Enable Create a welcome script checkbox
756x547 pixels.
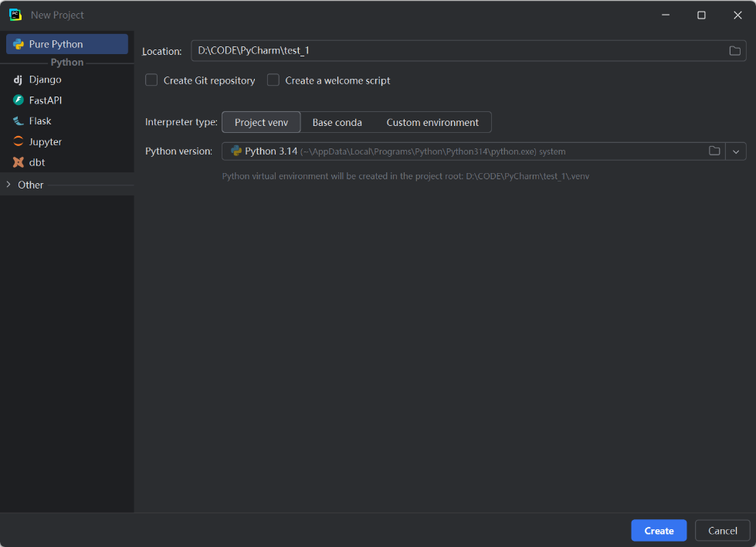pyautogui.click(x=273, y=80)
